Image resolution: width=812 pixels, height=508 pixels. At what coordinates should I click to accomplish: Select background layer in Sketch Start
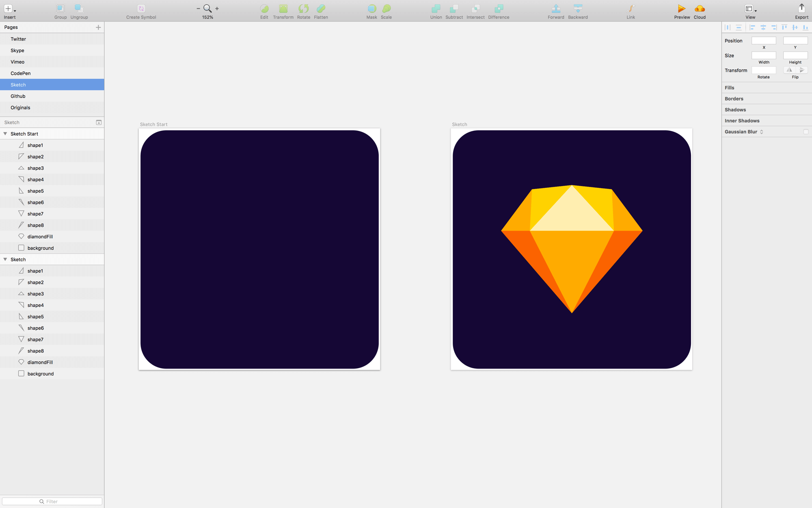52,248
